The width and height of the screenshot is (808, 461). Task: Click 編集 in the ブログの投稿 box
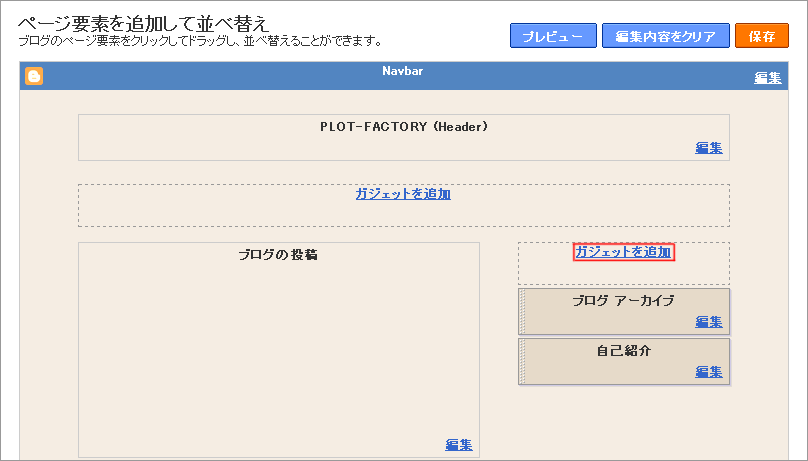(459, 445)
